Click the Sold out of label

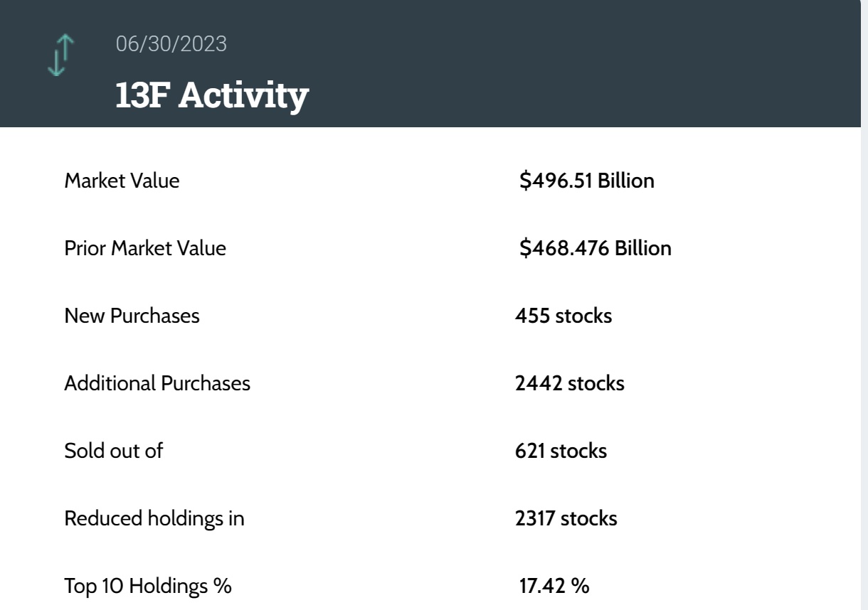(x=113, y=451)
